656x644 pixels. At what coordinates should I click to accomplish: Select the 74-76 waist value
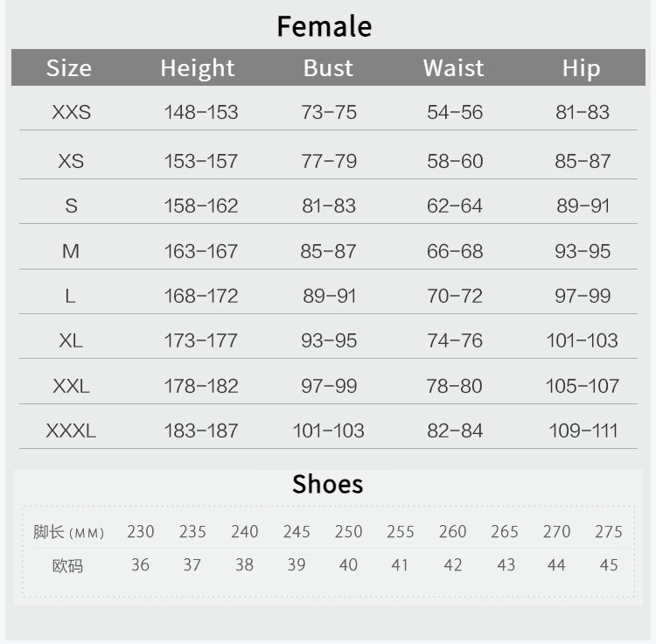455,340
